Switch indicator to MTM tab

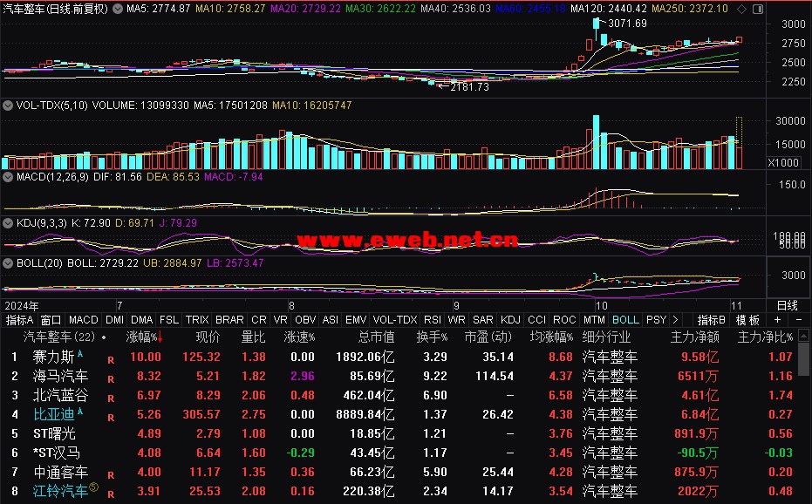point(594,320)
